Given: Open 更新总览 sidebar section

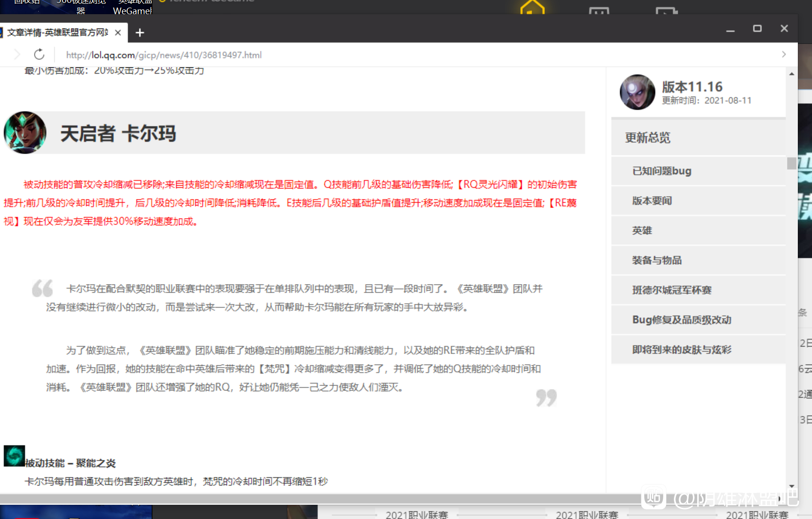Looking at the screenshot, I should click(x=698, y=138).
